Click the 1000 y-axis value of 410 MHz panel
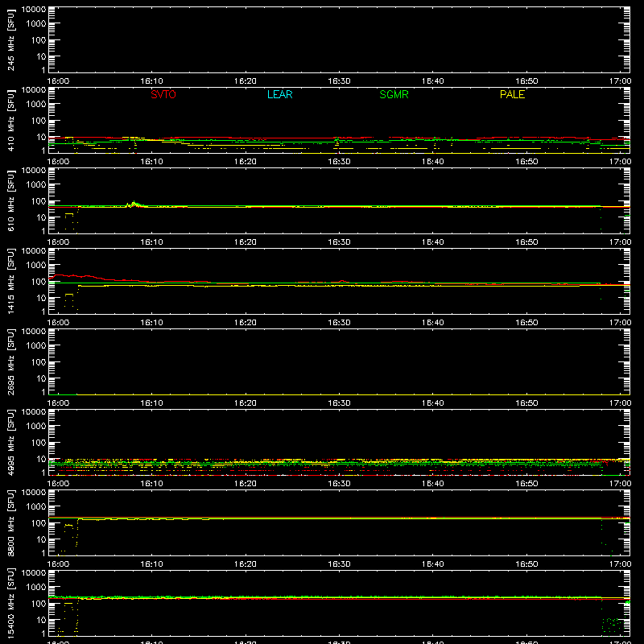 pos(36,105)
